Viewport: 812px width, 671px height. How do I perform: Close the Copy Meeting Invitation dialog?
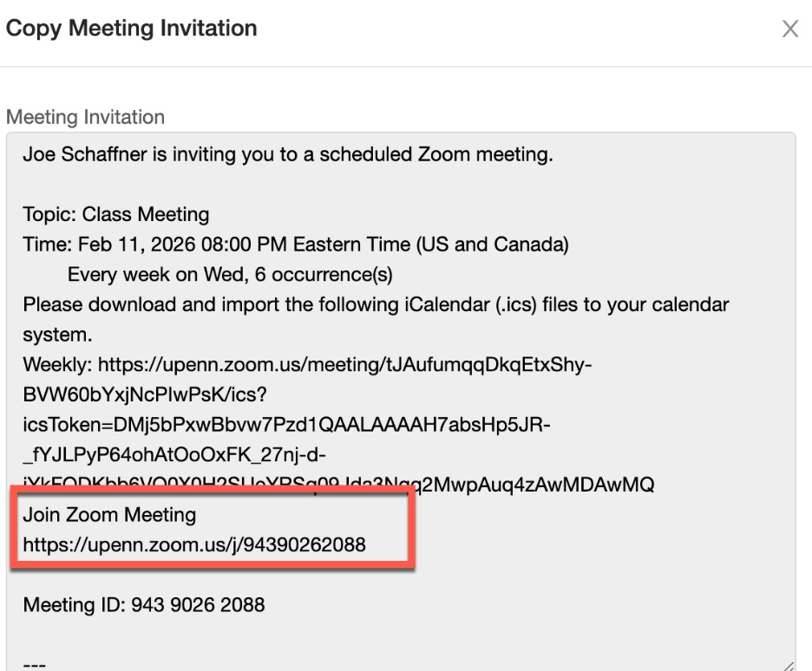(790, 29)
